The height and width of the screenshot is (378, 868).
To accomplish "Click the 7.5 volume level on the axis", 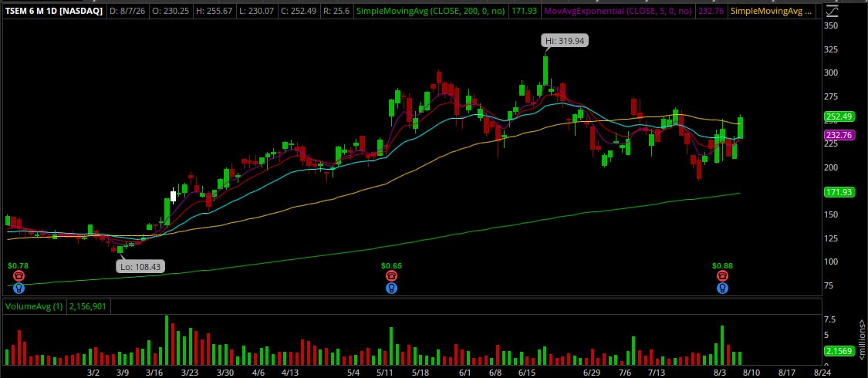I will pyautogui.click(x=829, y=320).
